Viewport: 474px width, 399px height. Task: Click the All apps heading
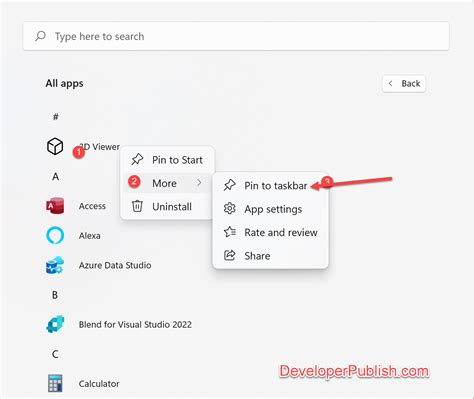64,83
